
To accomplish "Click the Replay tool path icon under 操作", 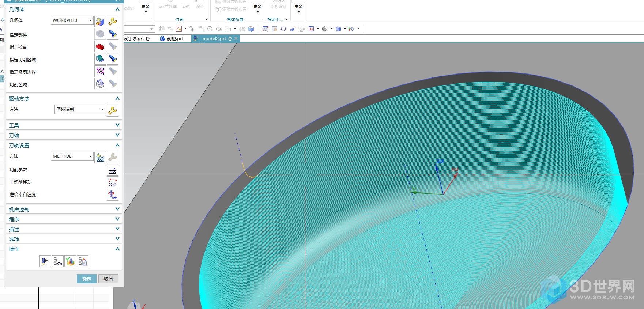I will click(x=58, y=261).
